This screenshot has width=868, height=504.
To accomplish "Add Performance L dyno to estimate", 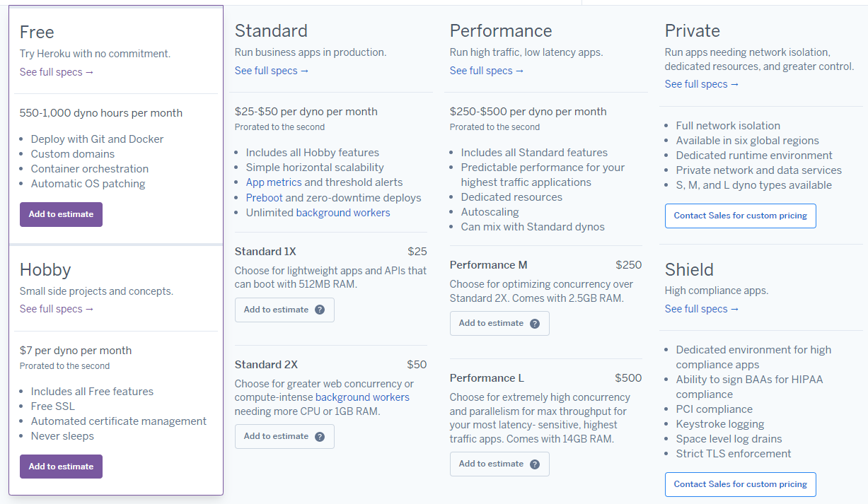I will click(x=491, y=464).
